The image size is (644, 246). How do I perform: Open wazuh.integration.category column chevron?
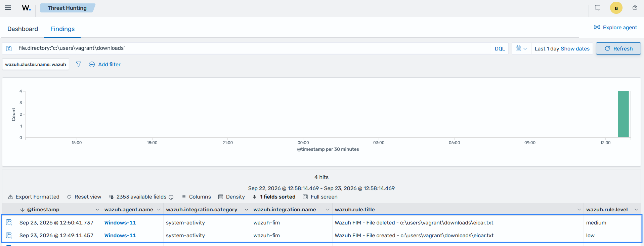point(247,210)
